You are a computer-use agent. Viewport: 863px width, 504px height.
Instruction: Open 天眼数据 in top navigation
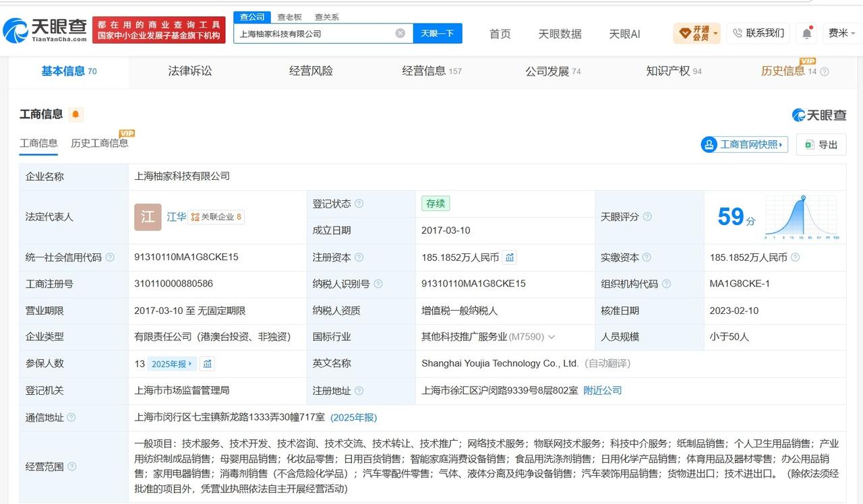560,34
